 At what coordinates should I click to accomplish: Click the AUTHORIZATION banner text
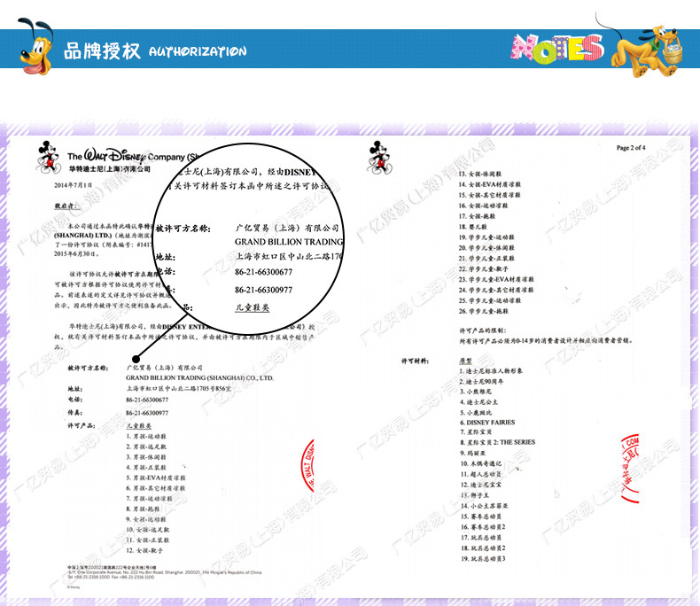[198, 51]
